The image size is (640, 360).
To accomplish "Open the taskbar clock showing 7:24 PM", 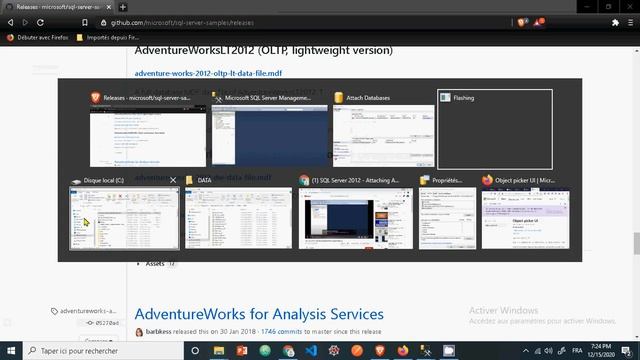I will pos(601,351).
